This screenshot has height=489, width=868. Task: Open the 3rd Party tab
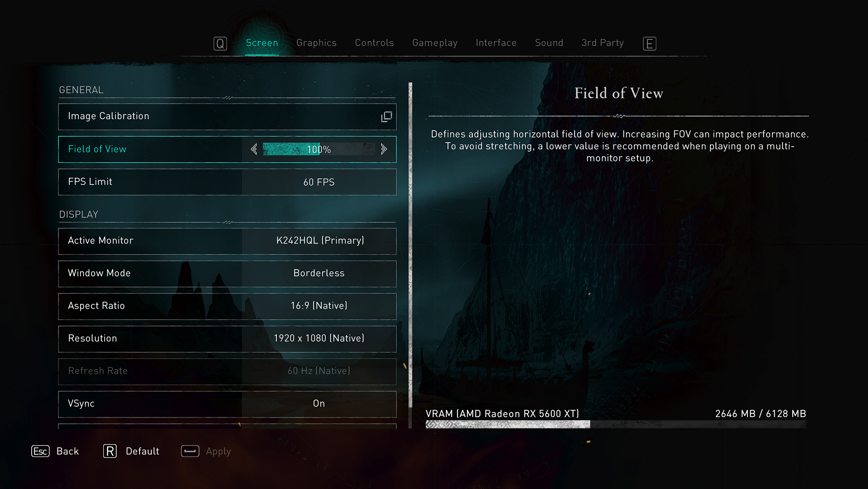(x=602, y=43)
